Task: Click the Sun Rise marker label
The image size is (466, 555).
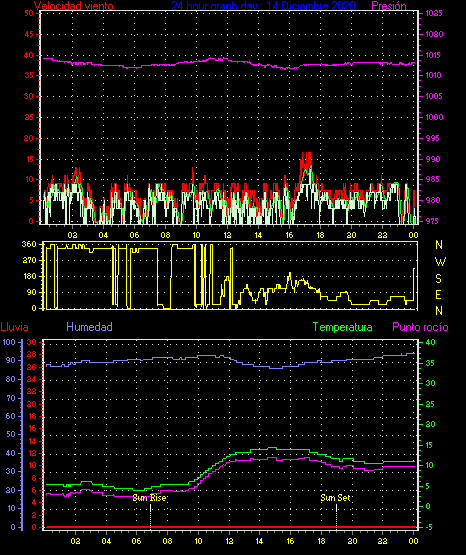Action: (149, 498)
